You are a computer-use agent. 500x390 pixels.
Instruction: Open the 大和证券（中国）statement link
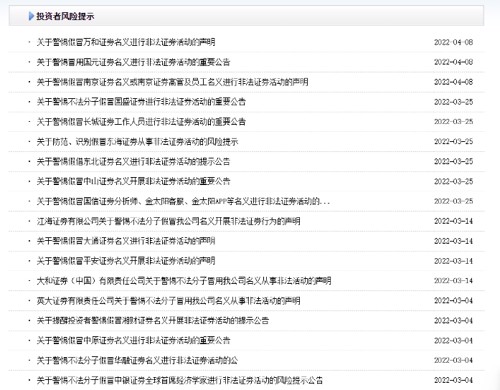[x=184, y=281]
